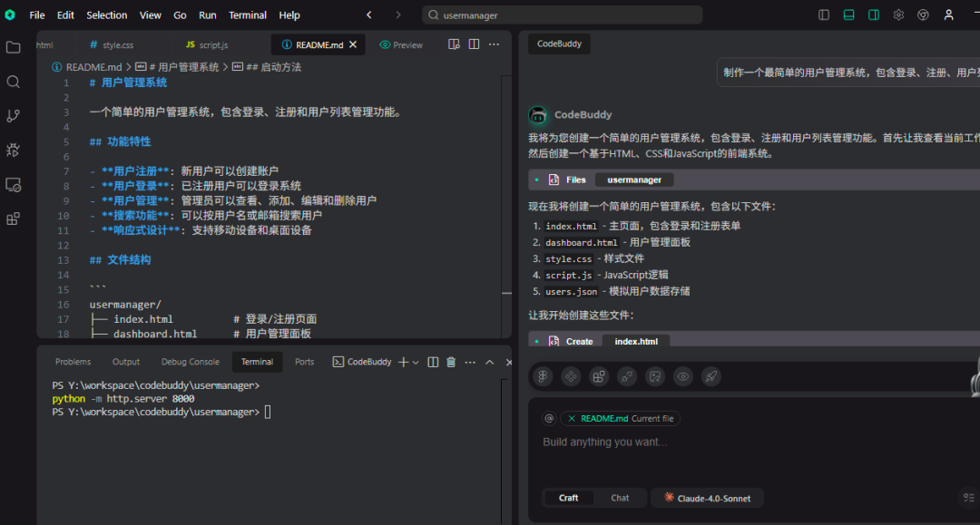Open the Go menu
Viewport: 980px width, 525px height.
pyautogui.click(x=180, y=15)
